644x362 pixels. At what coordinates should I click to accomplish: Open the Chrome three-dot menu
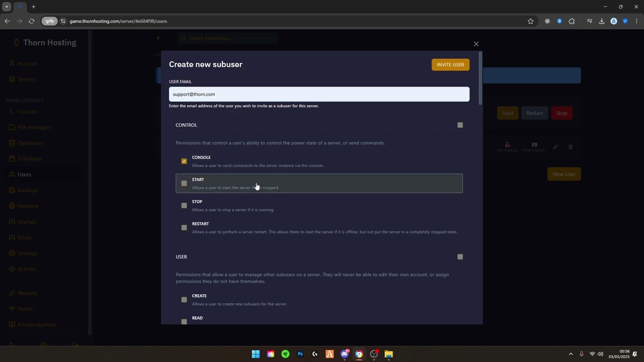[x=636, y=21]
